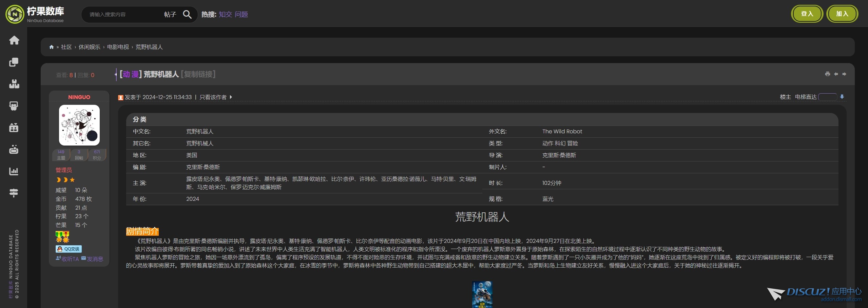Image resolution: width=868 pixels, height=308 pixels.
Task: Click the QQ交谈 chat button
Action: click(x=69, y=249)
